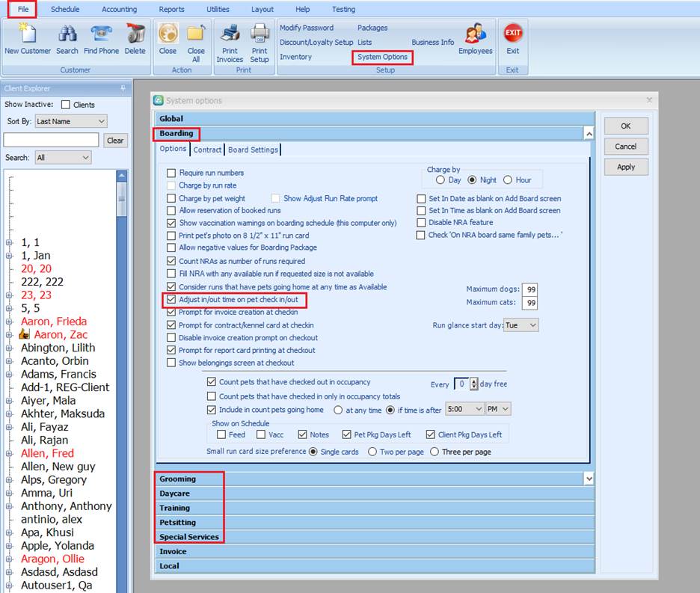Open the Reports menu
The height and width of the screenshot is (593, 700).
click(171, 10)
